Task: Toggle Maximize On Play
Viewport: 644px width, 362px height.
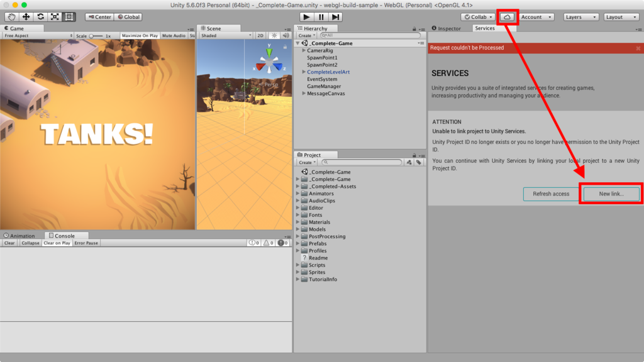Action: [140, 35]
